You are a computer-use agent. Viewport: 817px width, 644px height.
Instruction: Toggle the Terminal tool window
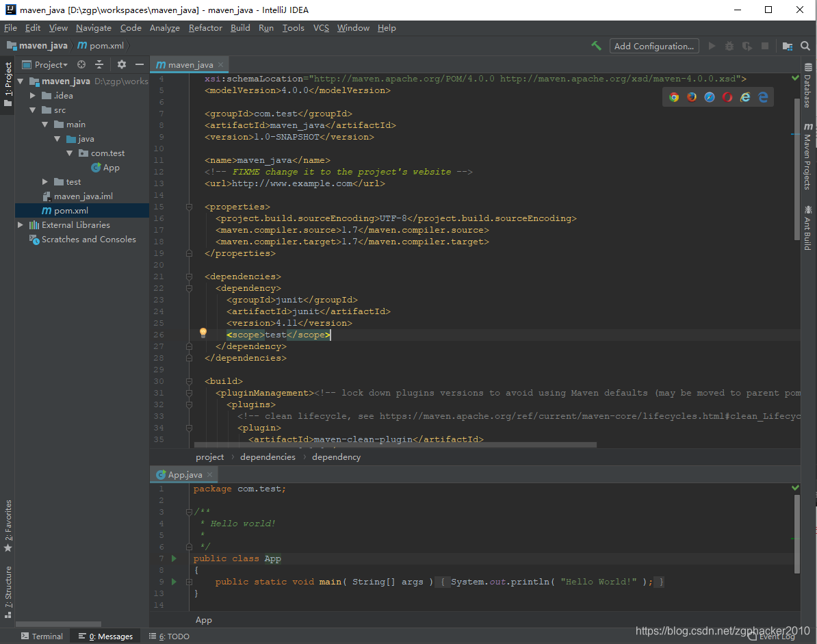[x=42, y=636]
